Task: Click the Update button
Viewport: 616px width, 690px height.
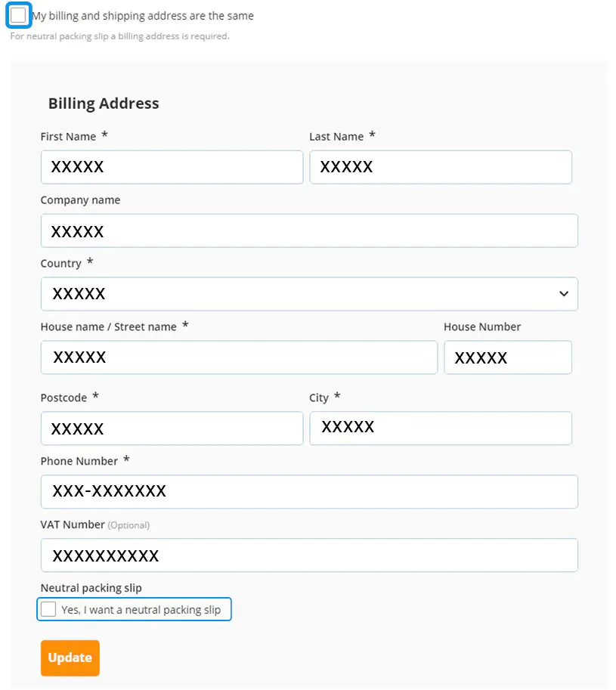Action: click(x=70, y=658)
